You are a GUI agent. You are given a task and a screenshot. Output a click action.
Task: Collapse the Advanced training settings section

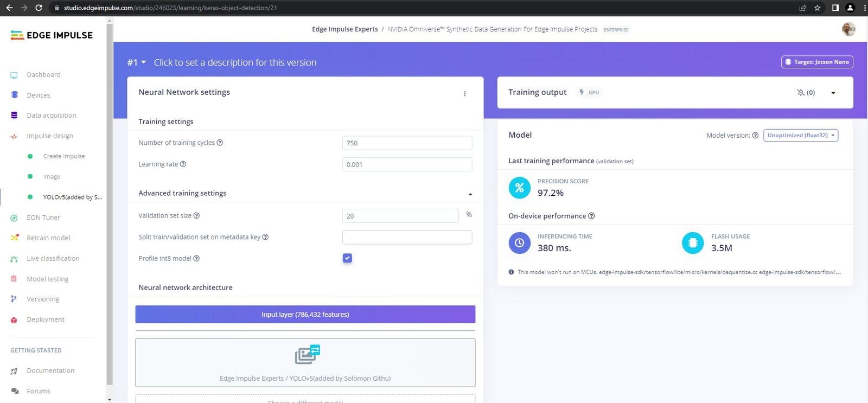[470, 194]
